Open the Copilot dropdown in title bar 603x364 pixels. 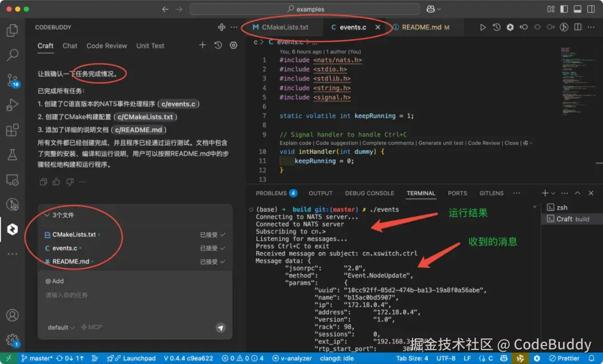pos(433,9)
